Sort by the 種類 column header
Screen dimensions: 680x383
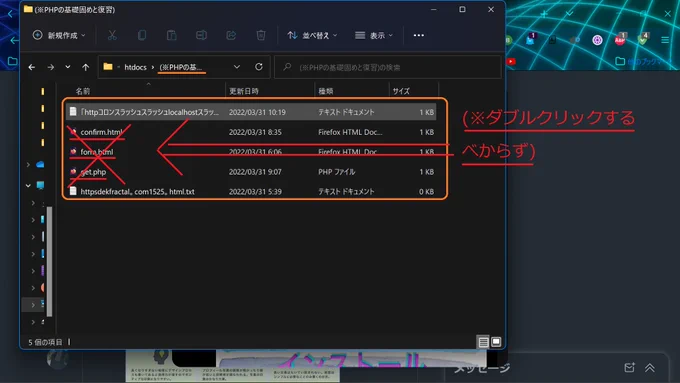[326, 91]
